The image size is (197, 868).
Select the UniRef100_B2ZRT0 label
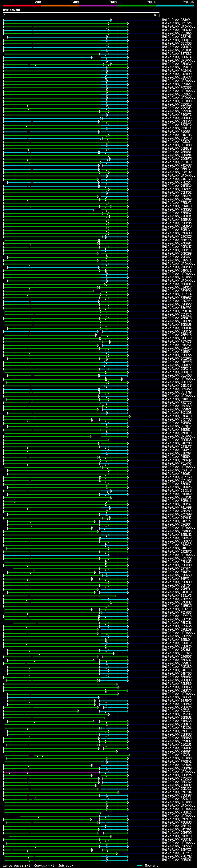pyautogui.click(x=177, y=125)
